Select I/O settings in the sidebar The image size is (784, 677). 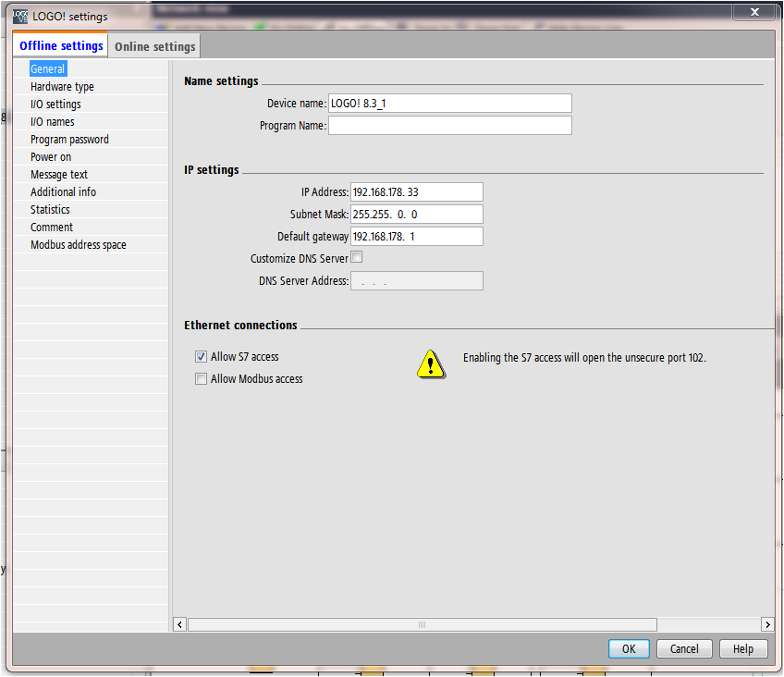click(55, 105)
